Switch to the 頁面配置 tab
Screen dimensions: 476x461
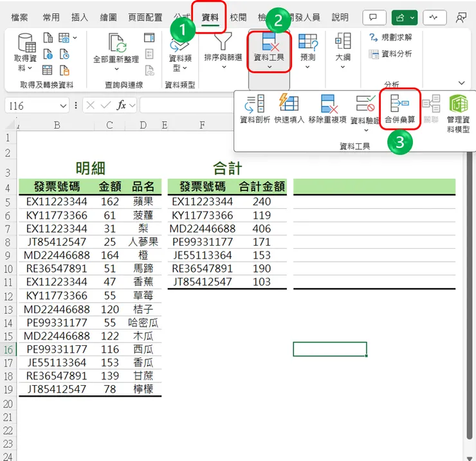point(145,17)
